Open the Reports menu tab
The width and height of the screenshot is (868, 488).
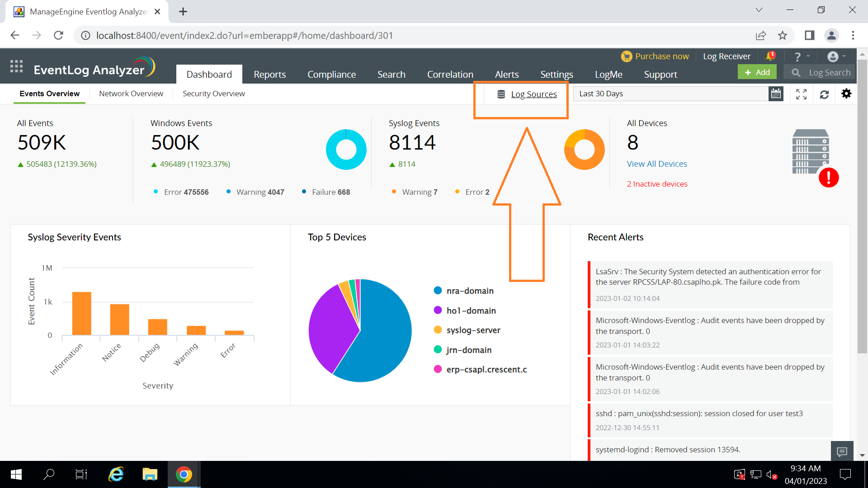click(269, 75)
